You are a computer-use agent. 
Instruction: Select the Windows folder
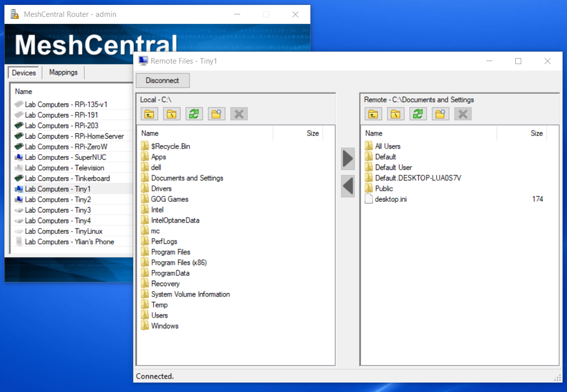pyautogui.click(x=160, y=326)
